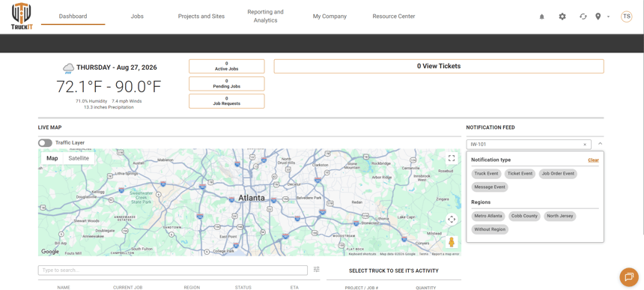The width and height of the screenshot is (644, 290).
Task: Click the 'Type to search...' truck field
Action: pyautogui.click(x=172, y=271)
